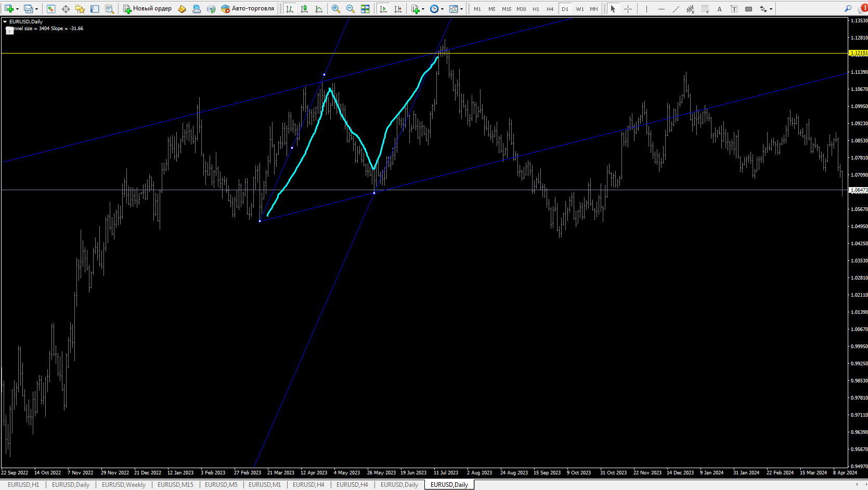This screenshot has width=868, height=490.
Task: Select the text label tool
Action: coord(734,9)
